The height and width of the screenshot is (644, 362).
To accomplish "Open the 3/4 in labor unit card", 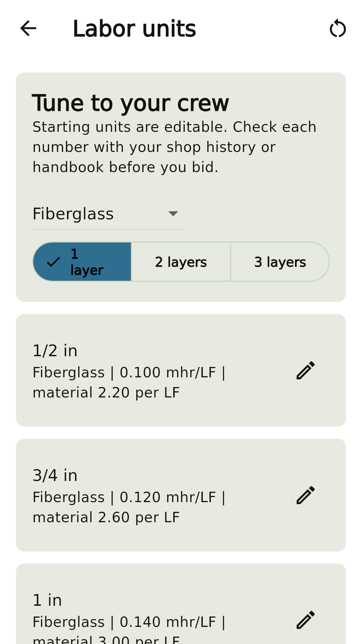I will pos(181,495).
